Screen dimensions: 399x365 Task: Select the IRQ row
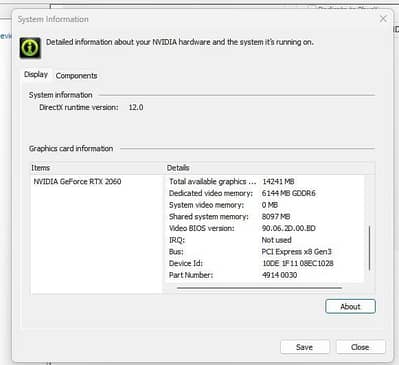click(265, 240)
